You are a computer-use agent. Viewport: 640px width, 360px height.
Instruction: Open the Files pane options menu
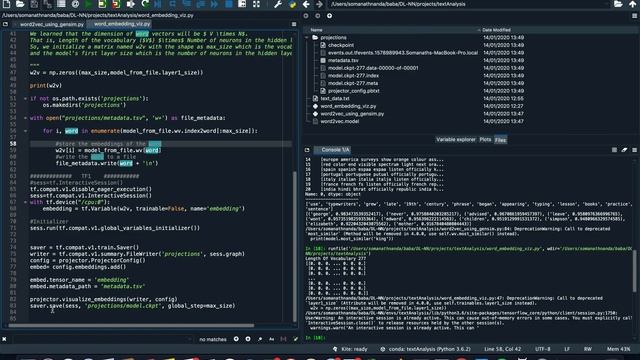[634, 16]
